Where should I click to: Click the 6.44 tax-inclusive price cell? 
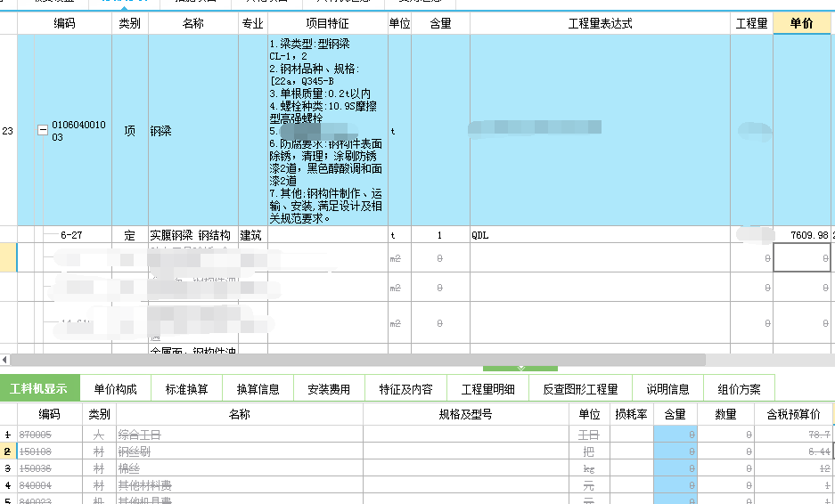point(793,451)
